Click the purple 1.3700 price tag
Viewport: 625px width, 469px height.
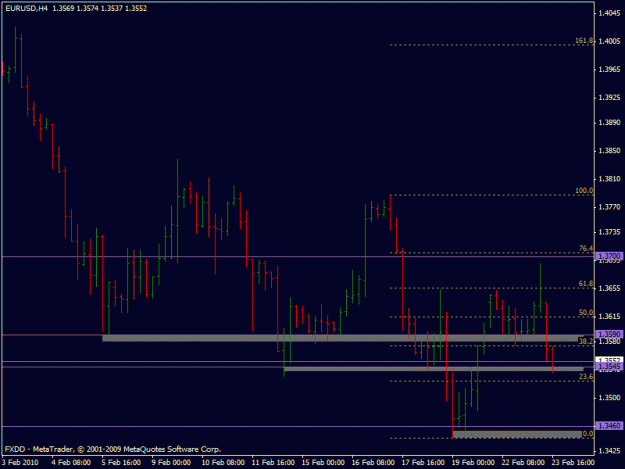click(609, 256)
